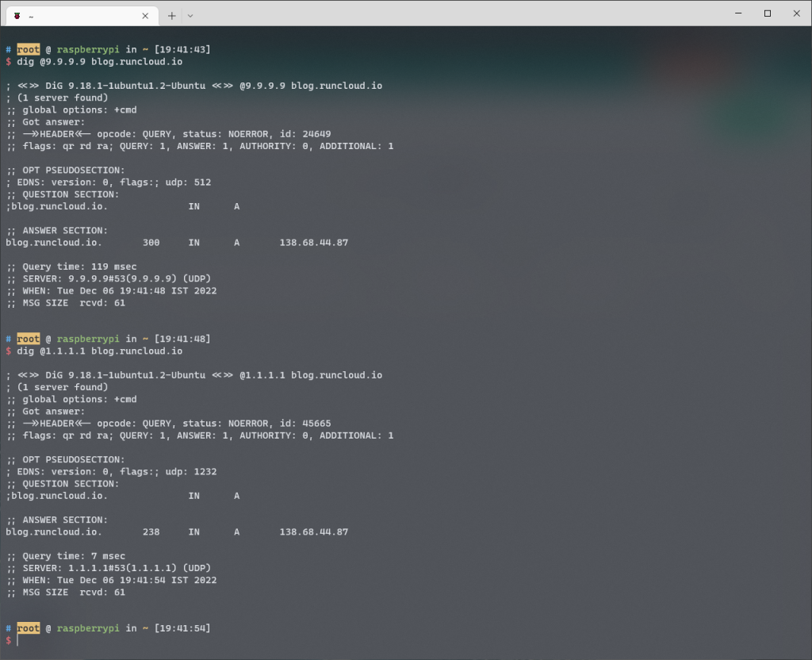Click the Raspberry Pi tab icon
Viewport: 812px width, 660px height.
pos(17,16)
